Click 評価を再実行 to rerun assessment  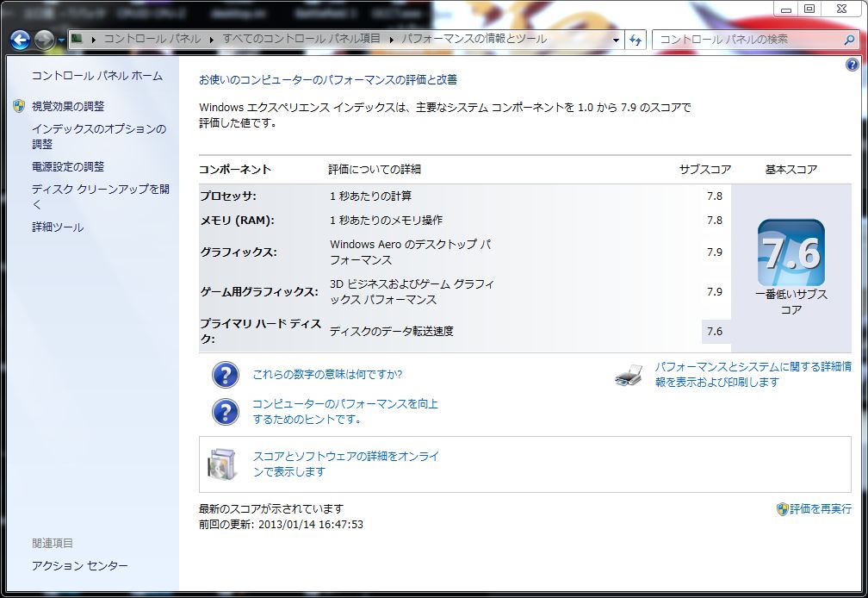[821, 509]
